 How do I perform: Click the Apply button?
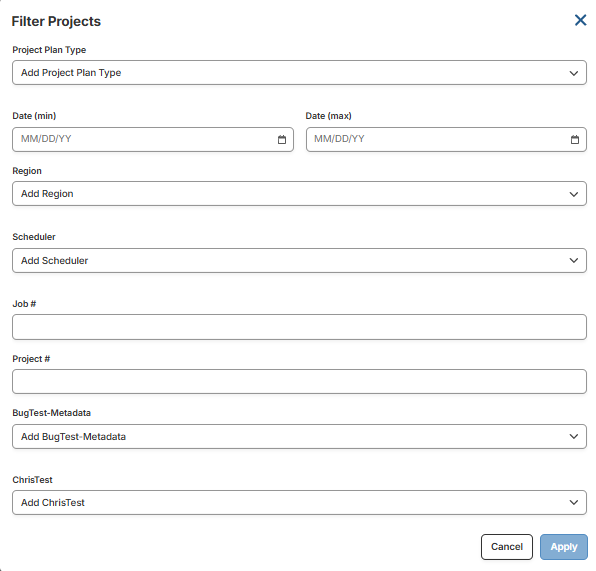click(x=563, y=547)
